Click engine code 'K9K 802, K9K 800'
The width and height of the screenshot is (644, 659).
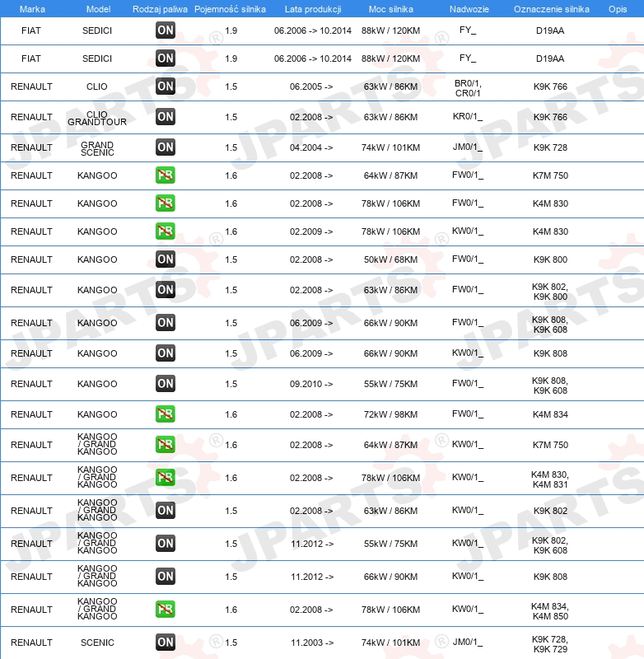550,292
